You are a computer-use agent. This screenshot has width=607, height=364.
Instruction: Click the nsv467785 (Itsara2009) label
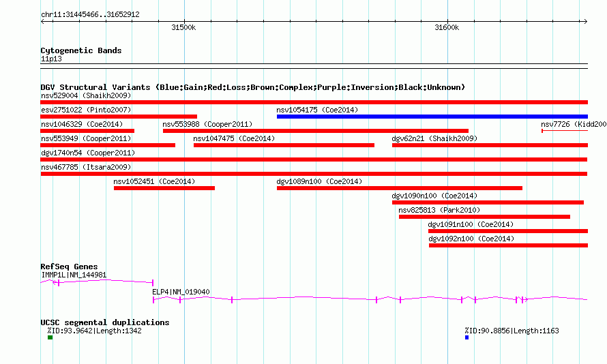[x=86, y=167]
